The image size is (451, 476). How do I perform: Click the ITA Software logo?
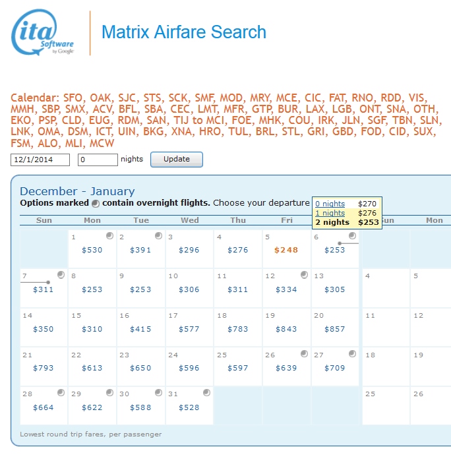coord(44,32)
